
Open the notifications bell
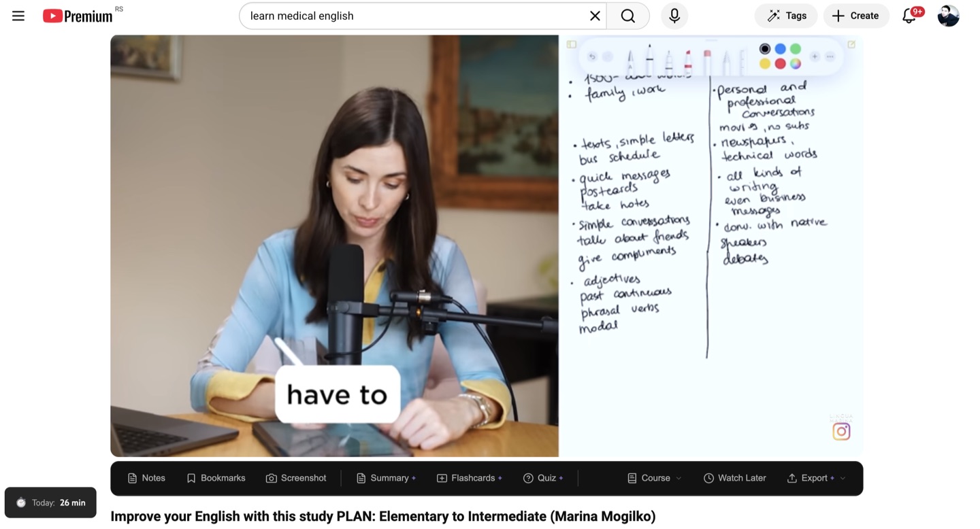coord(908,15)
